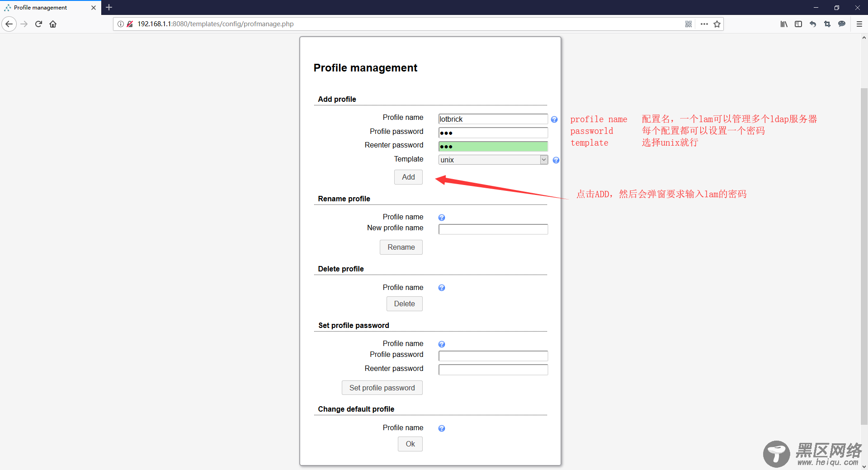
Task: Click the browser Back arrow button
Action: coord(9,24)
